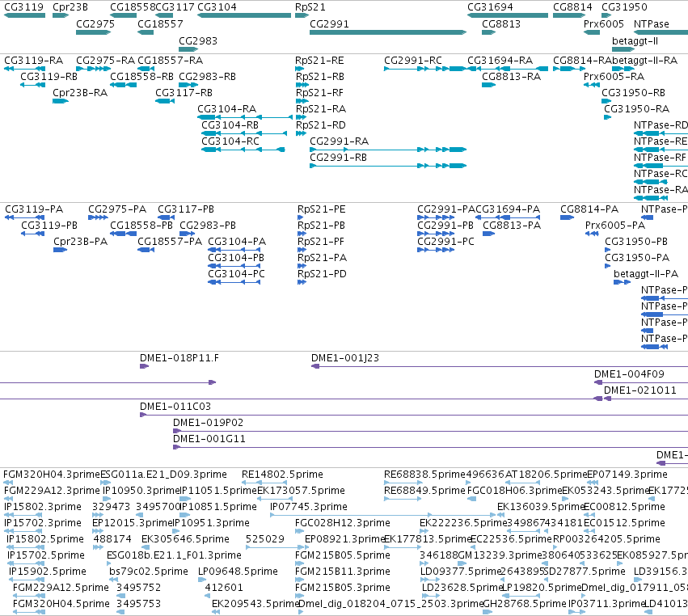Select transcript RpS21-RE

click(319, 60)
